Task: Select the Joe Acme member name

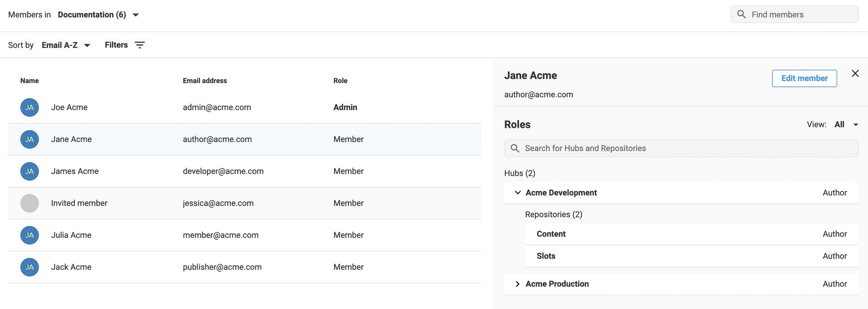Action: [69, 107]
